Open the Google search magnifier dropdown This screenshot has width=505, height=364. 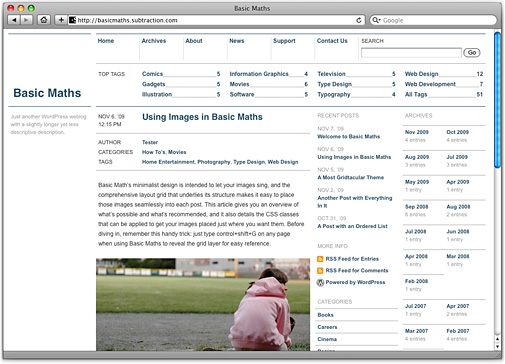pyautogui.click(x=376, y=20)
